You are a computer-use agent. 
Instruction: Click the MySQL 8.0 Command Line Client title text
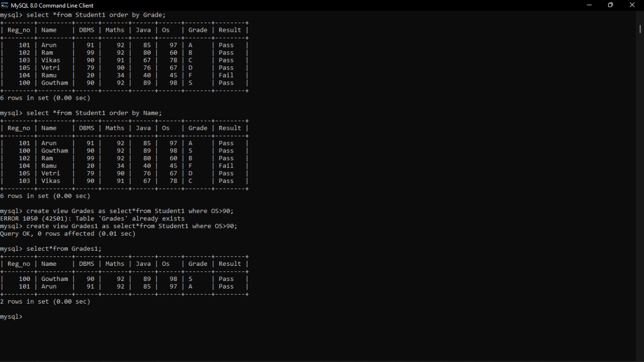pyautogui.click(x=51, y=5)
